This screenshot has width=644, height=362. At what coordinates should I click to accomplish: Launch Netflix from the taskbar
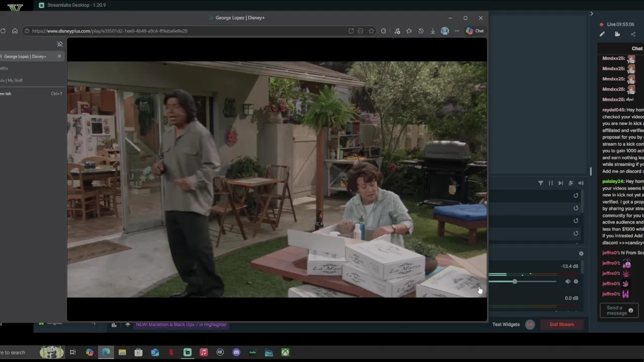pos(171,352)
